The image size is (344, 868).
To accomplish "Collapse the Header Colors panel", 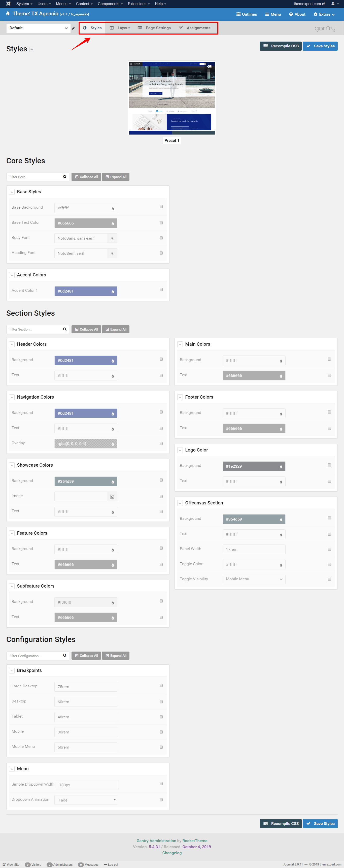I will tap(12, 344).
